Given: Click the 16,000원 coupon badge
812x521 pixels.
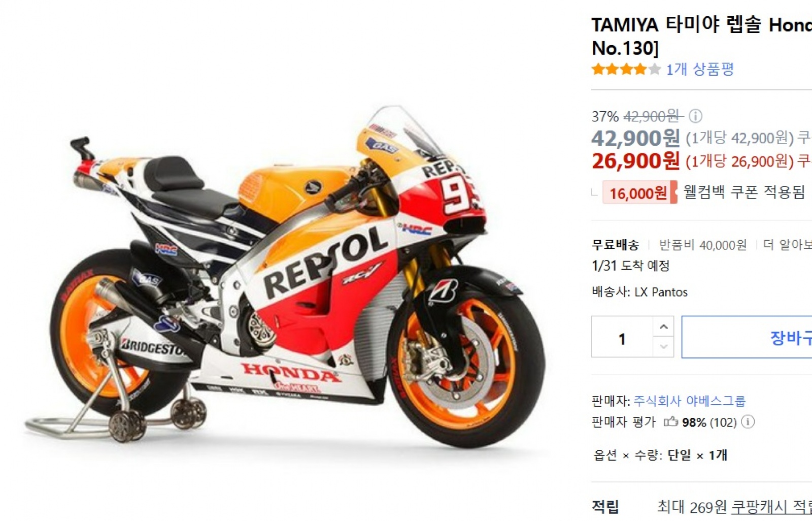Looking at the screenshot, I should pyautogui.click(x=639, y=193).
